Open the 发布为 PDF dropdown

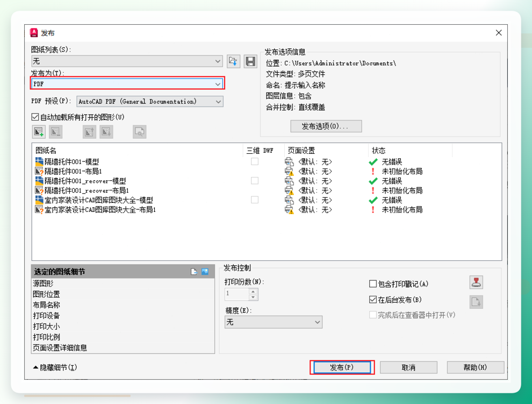127,83
